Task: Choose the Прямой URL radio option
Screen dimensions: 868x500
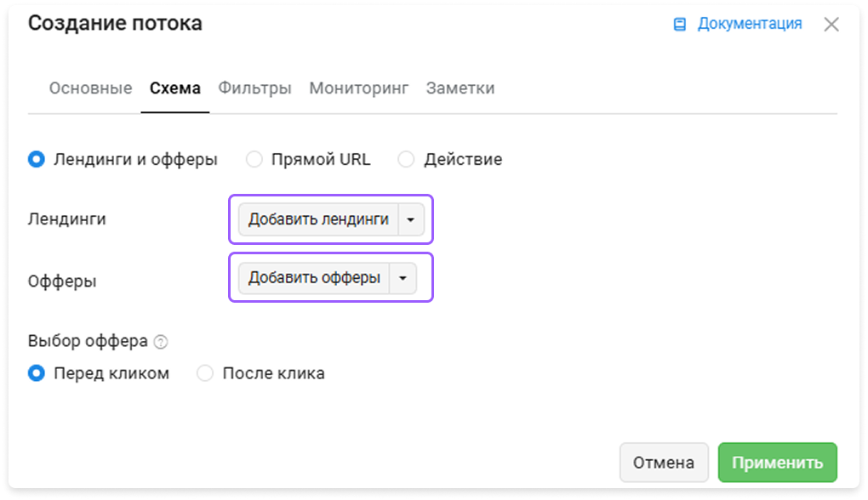Action: [x=254, y=159]
